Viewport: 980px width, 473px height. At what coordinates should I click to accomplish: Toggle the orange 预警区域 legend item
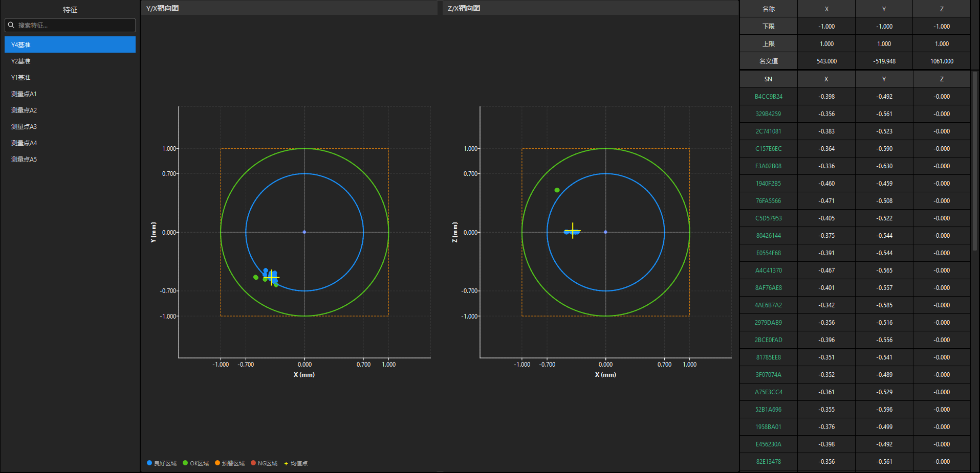(230, 463)
